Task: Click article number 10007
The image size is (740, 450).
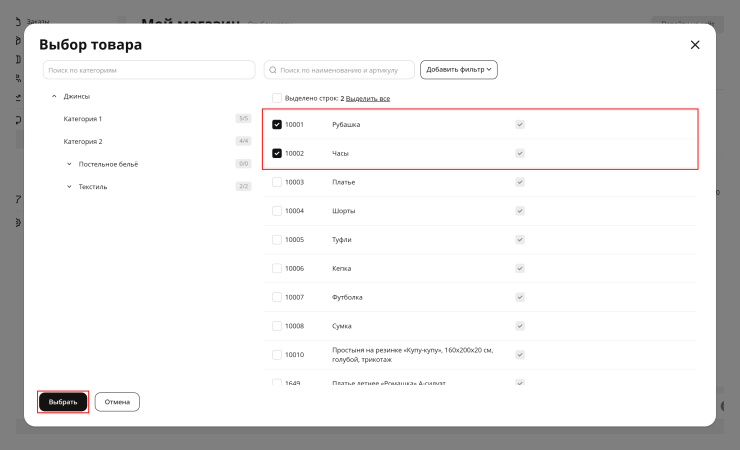Action: point(294,297)
